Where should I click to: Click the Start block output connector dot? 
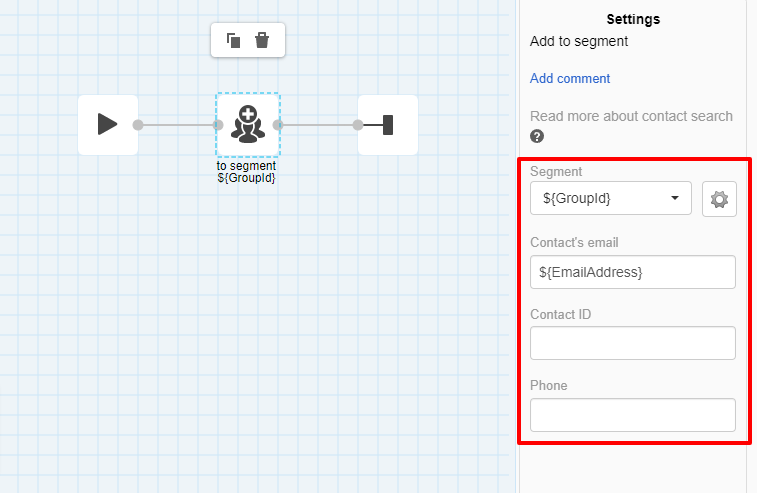click(x=138, y=125)
